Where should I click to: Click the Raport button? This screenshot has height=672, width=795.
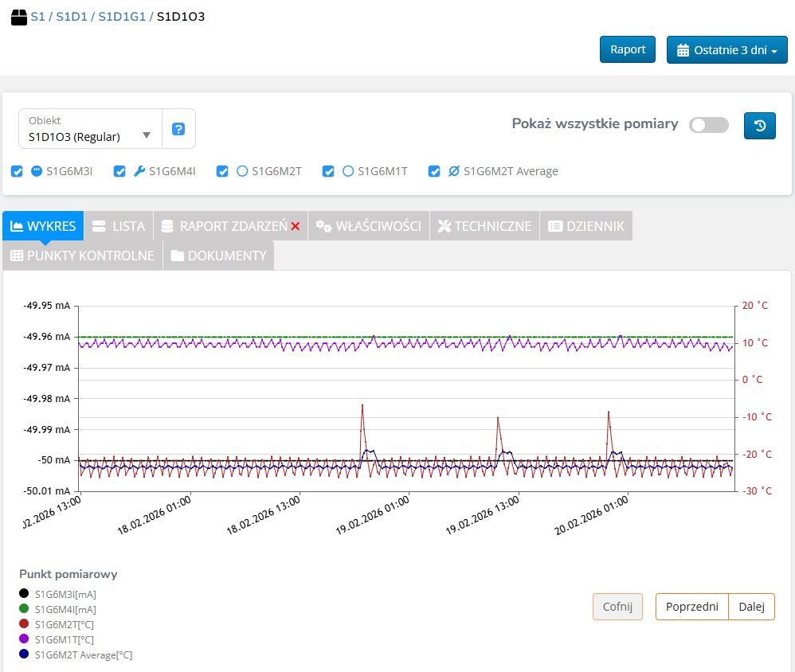tap(628, 49)
